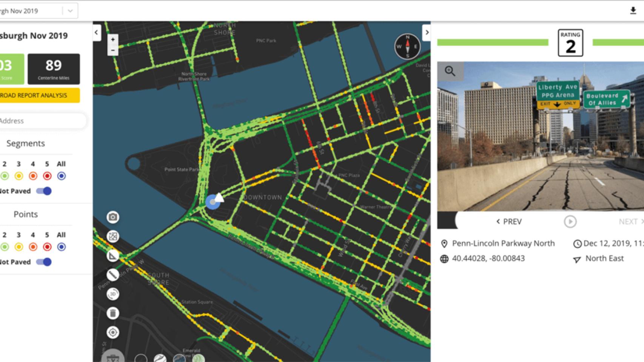Screen dimensions: 644x362
Task: Select the ruler measure tool icon
Action: pos(112,275)
